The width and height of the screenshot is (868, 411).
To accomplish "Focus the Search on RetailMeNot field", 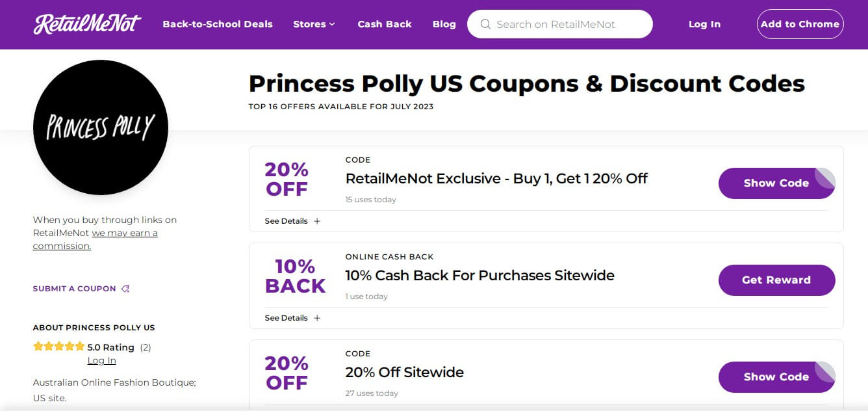I will (560, 24).
